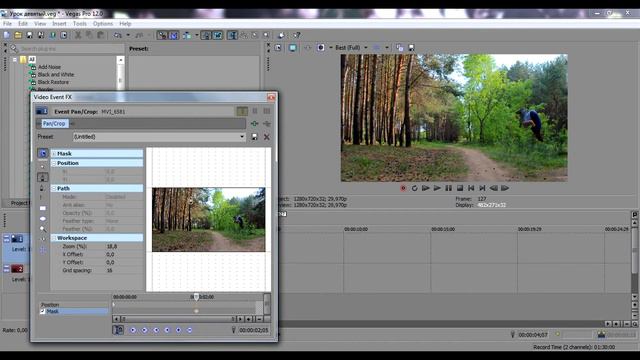640x360 pixels.
Task: Open the Edit menu
Action: 23,24
